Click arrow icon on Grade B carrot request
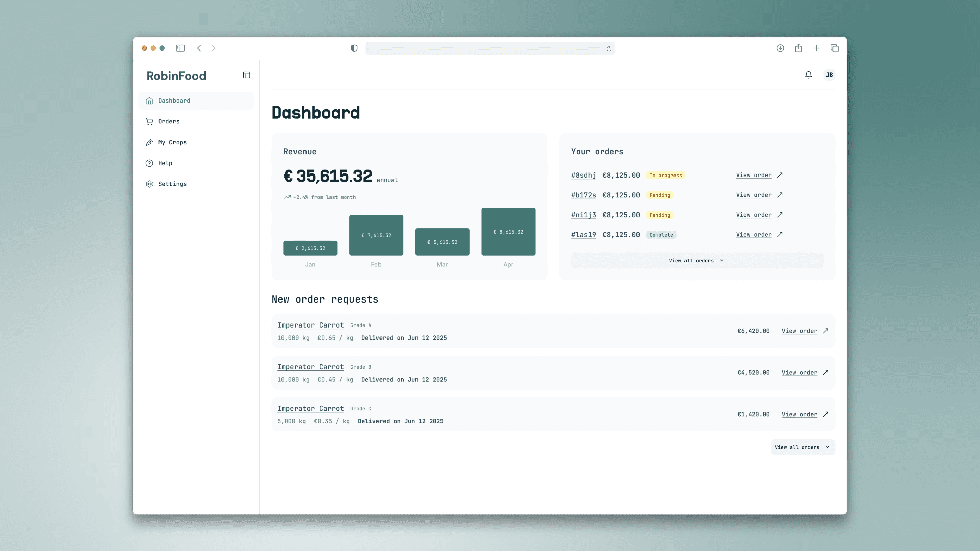 coord(826,373)
